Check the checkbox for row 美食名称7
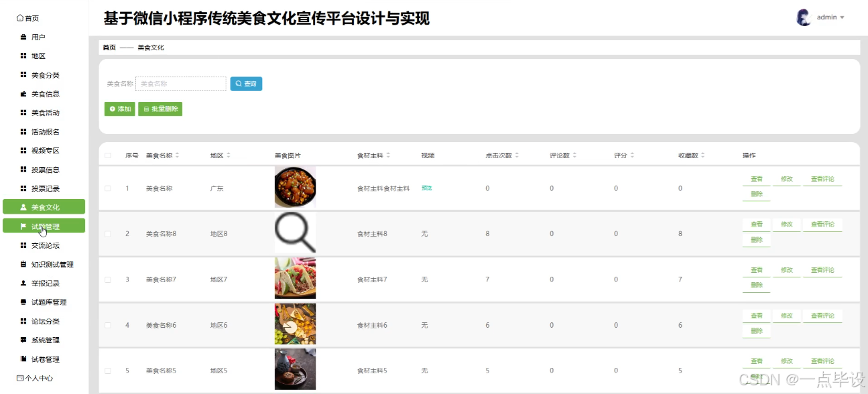 108,279
